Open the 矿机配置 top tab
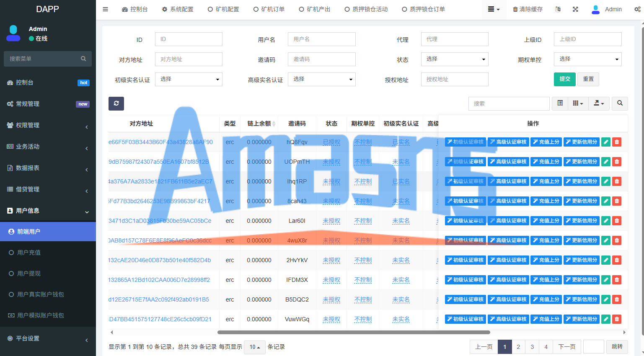The height and width of the screenshot is (356, 644). click(223, 9)
